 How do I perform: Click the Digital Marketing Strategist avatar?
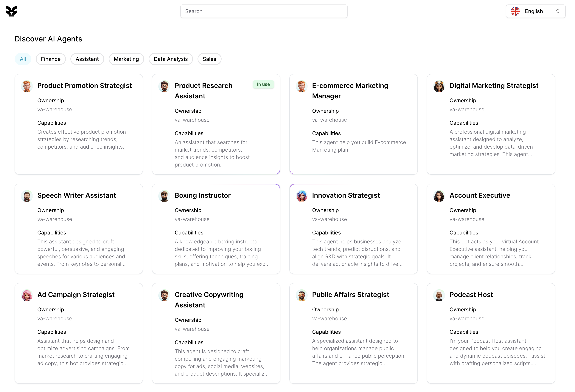[439, 86]
